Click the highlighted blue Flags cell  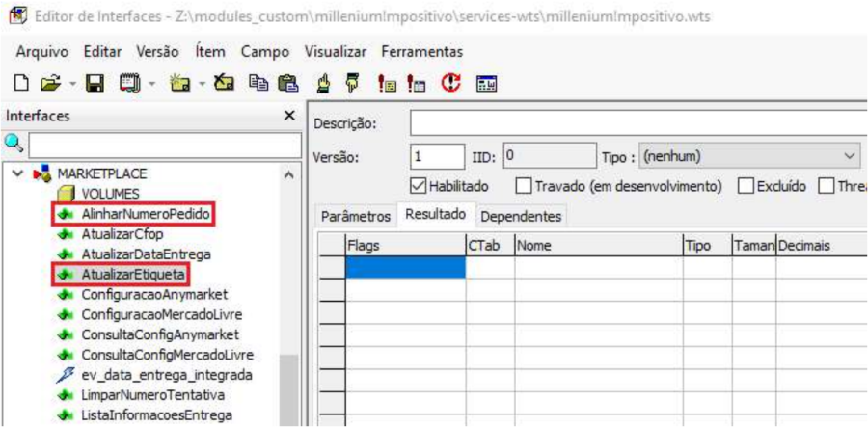(406, 267)
